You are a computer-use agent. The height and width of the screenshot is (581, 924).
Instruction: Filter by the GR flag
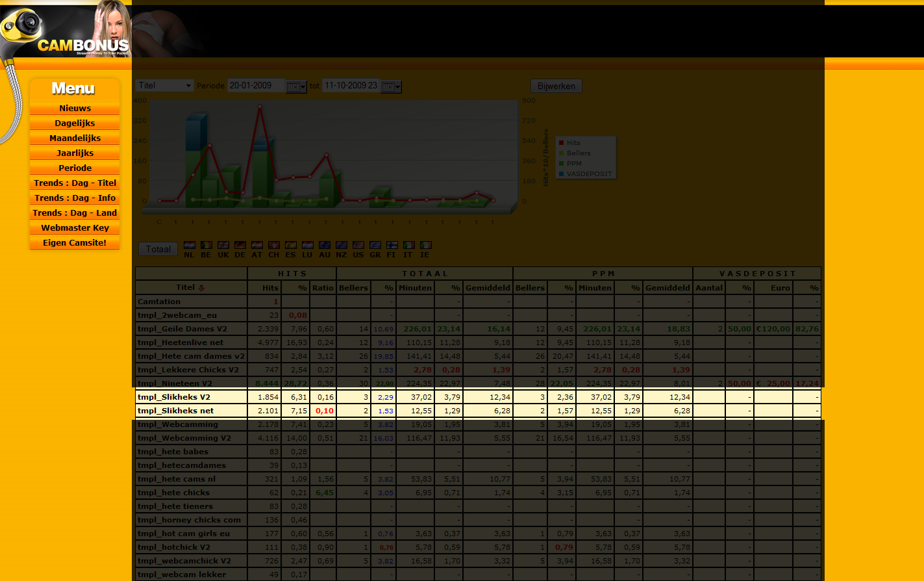(x=375, y=245)
